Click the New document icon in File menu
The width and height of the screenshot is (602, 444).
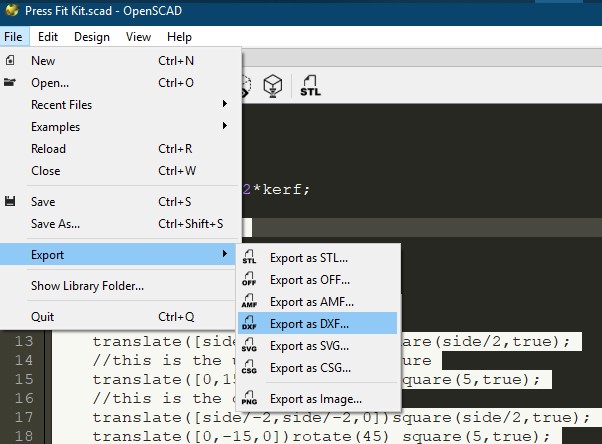pyautogui.click(x=10, y=60)
